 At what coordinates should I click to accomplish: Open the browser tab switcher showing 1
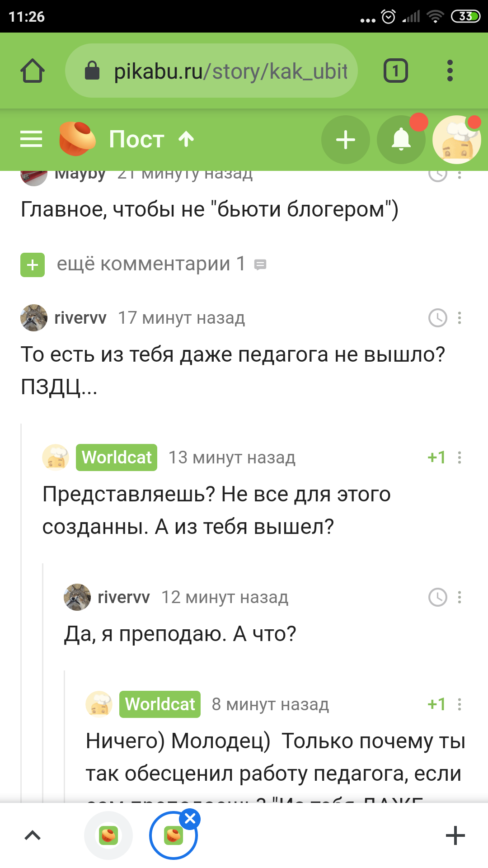(x=395, y=71)
